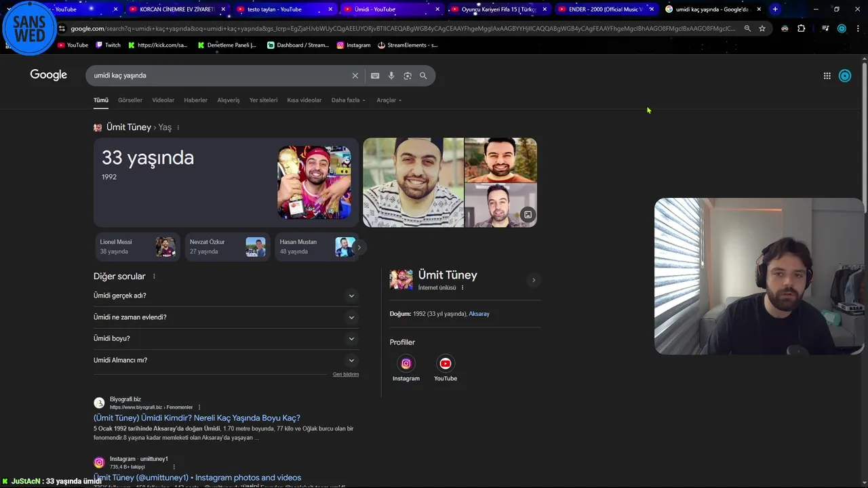This screenshot has width=868, height=488.
Task: Expand "Ümidi Almancı mı?" question
Action: pyautogui.click(x=226, y=361)
